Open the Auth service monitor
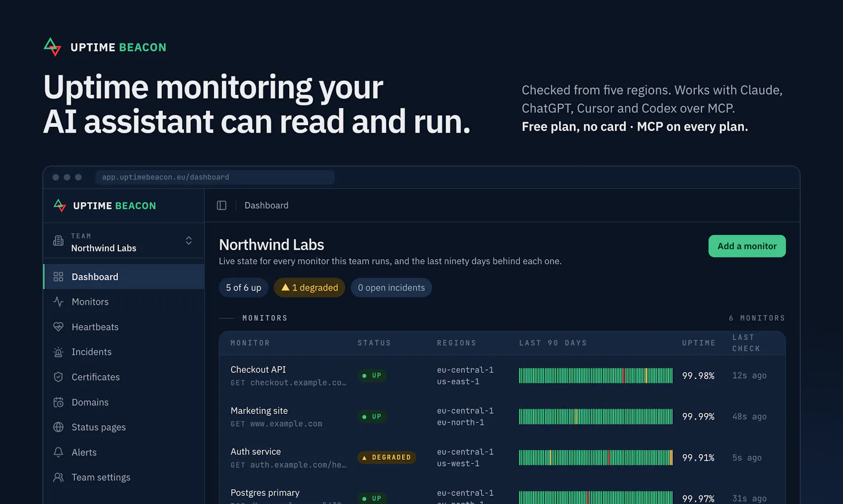 click(x=256, y=452)
